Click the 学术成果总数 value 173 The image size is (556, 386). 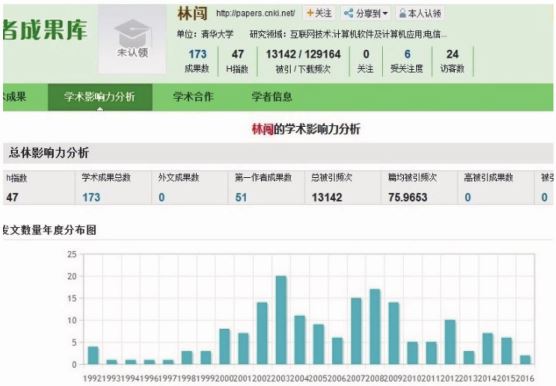[91, 197]
